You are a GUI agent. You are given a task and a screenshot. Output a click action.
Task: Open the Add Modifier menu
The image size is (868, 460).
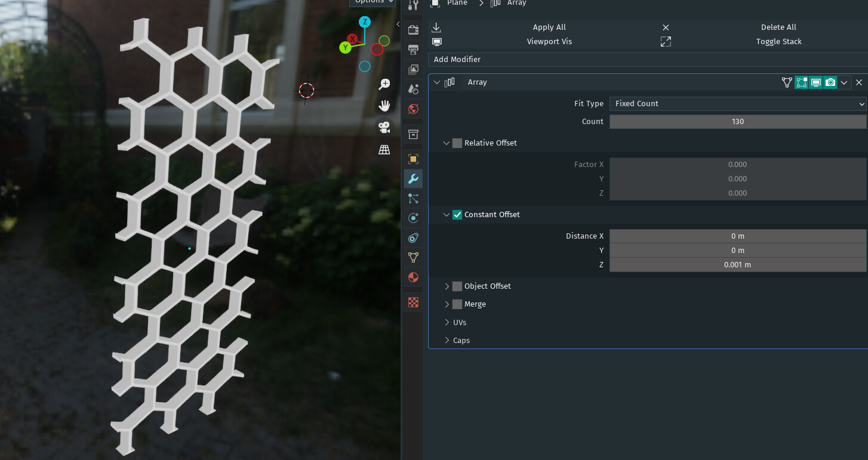click(x=648, y=60)
